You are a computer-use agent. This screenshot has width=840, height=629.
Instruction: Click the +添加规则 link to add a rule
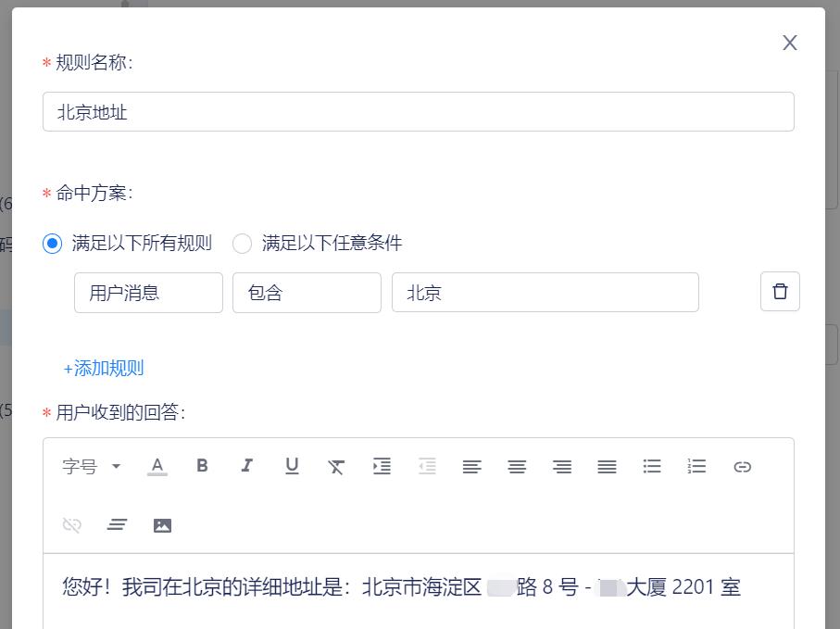pyautogui.click(x=103, y=368)
